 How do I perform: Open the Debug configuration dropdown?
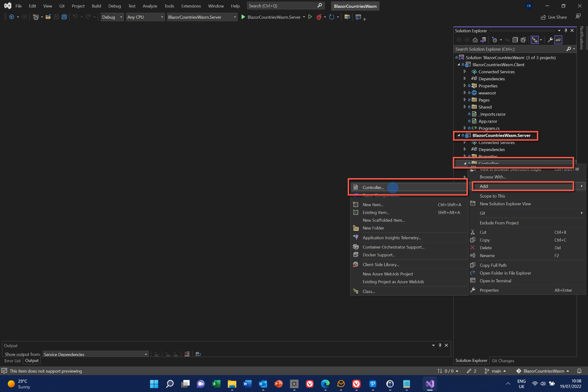(112, 17)
